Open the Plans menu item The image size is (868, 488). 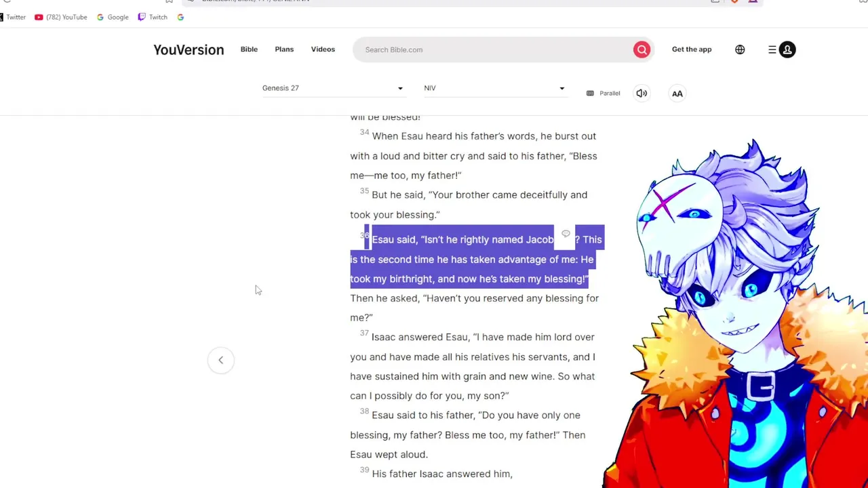click(284, 49)
